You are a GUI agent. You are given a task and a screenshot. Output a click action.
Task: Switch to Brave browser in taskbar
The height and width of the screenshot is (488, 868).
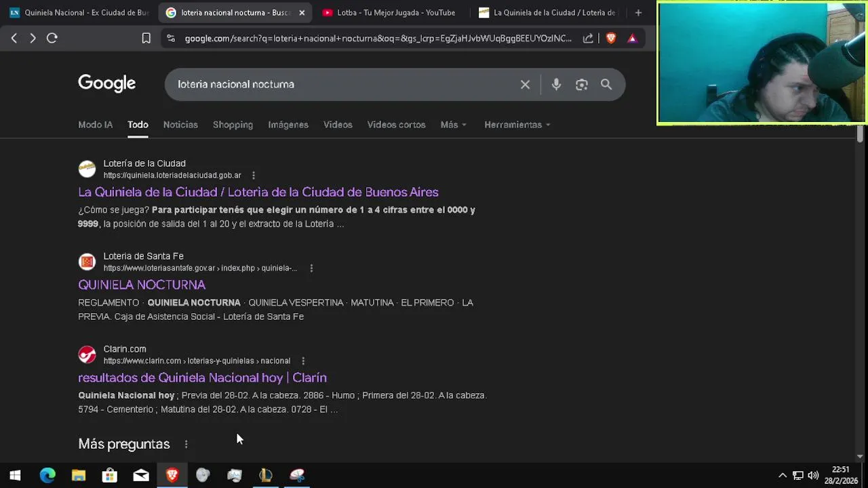(172, 475)
